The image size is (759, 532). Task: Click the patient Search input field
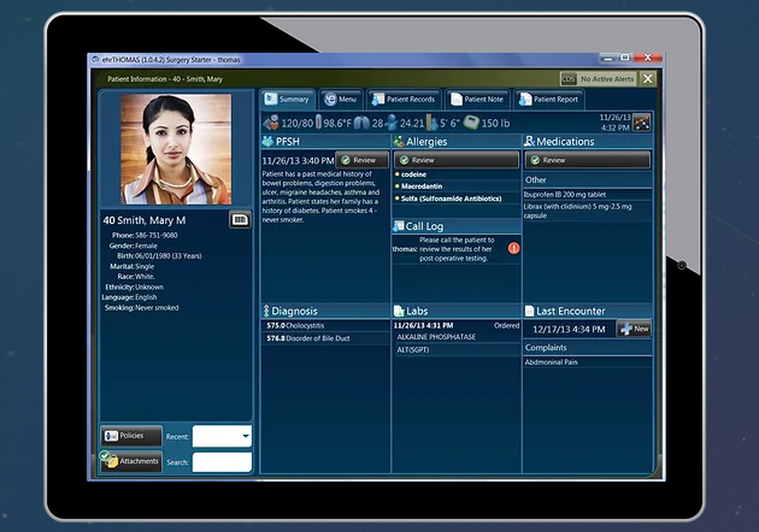point(222,462)
